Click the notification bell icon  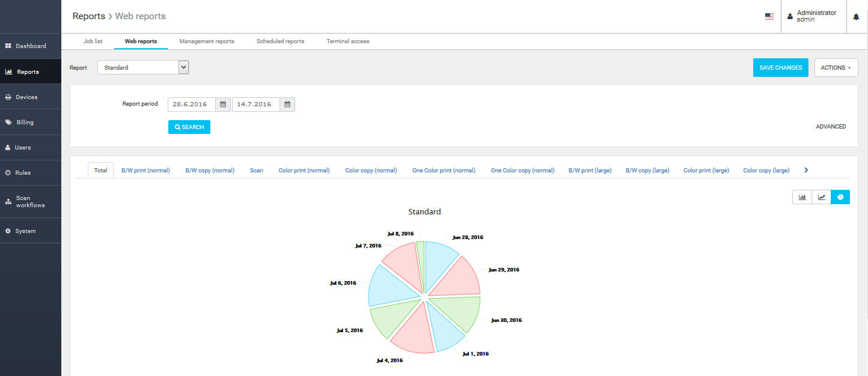856,17
